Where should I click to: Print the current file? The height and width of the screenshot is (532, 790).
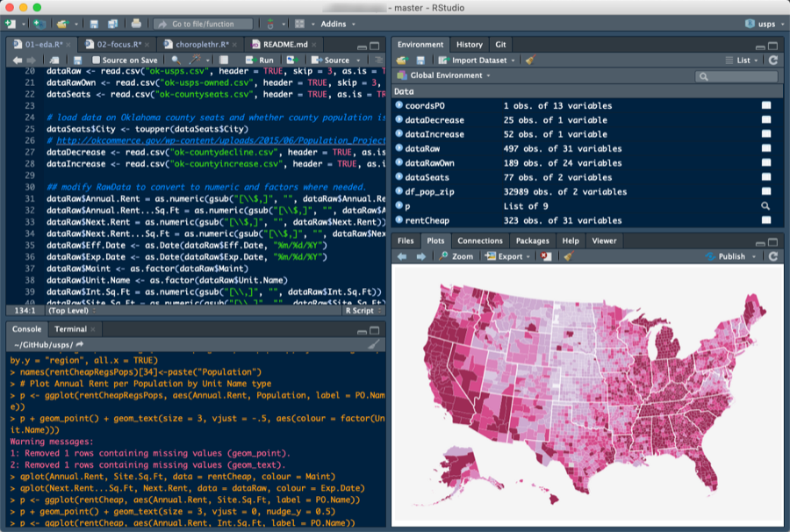click(x=136, y=24)
